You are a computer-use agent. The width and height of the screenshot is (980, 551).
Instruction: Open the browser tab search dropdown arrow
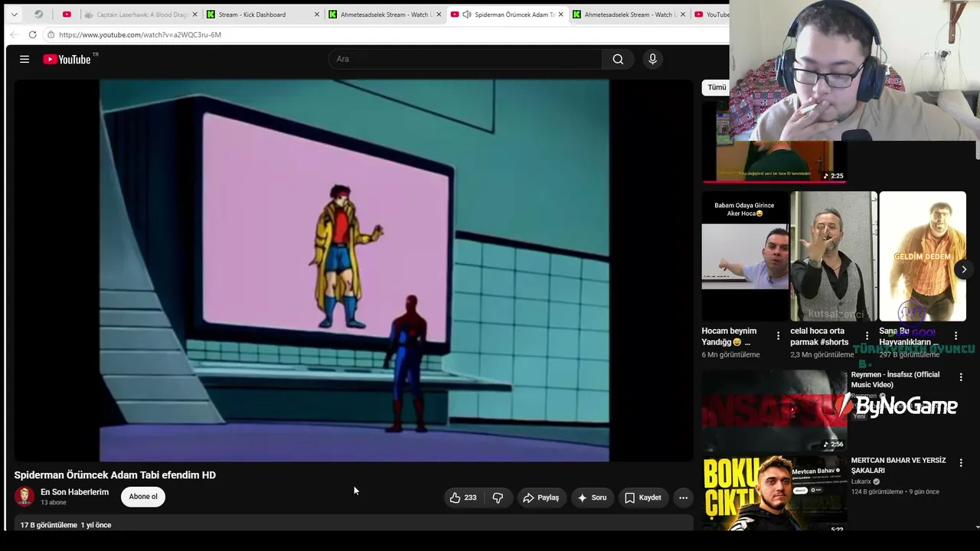[14, 15]
